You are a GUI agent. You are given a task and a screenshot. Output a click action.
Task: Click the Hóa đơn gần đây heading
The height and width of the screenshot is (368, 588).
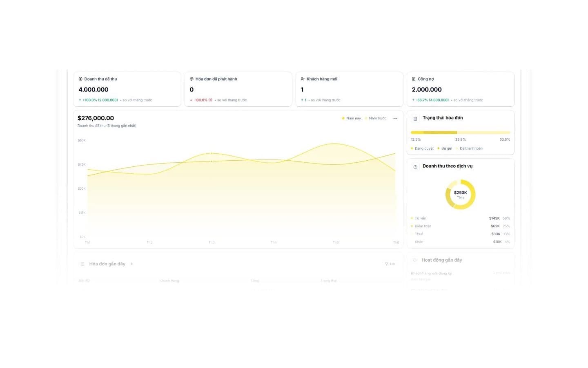pos(107,264)
